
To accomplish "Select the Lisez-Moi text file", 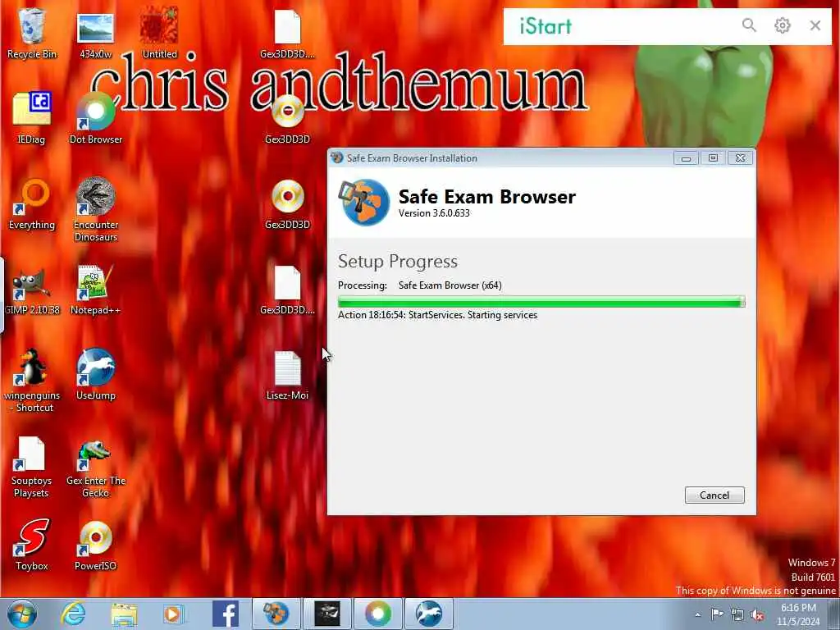I will pos(287,375).
